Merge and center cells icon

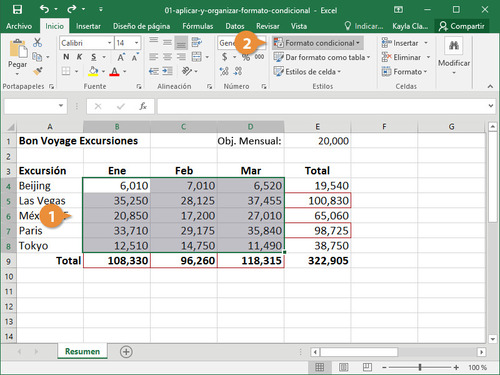[197, 57]
